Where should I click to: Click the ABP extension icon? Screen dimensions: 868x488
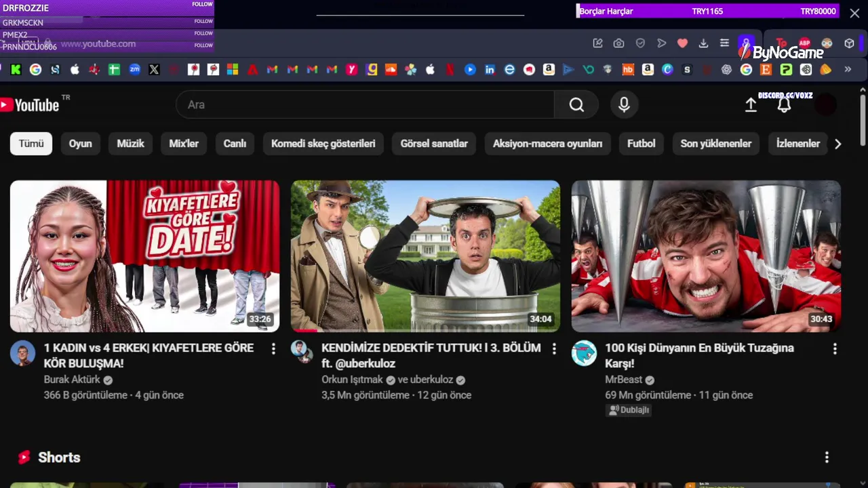pos(805,43)
